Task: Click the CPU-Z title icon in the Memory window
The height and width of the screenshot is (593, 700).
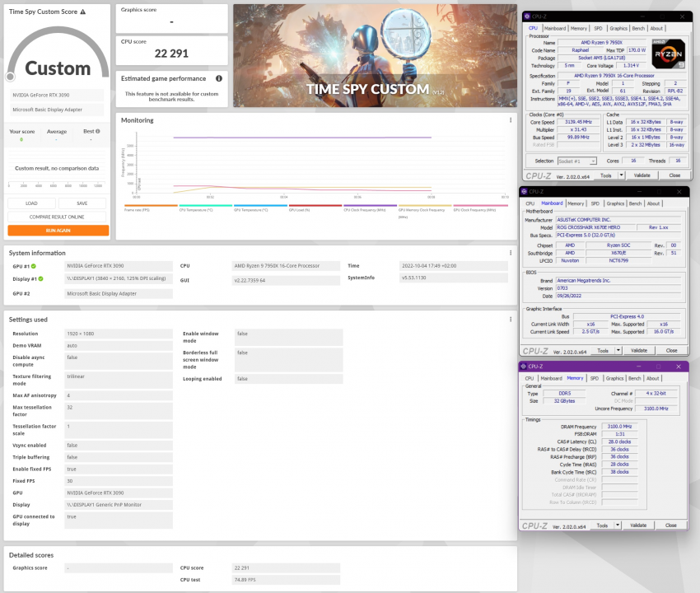Action: tap(524, 367)
